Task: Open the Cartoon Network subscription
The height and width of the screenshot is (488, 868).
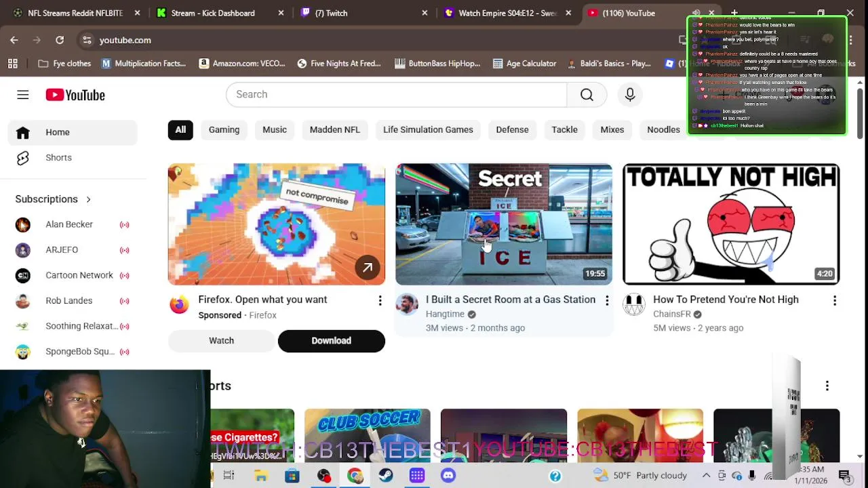Action: (73, 275)
